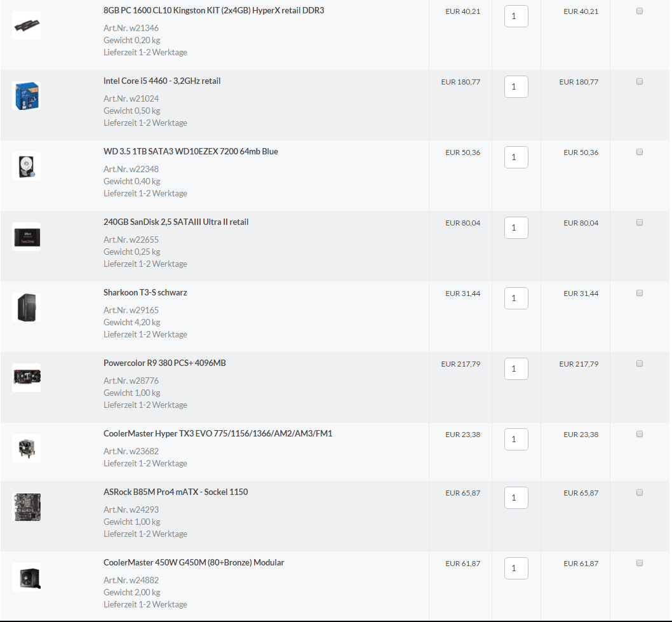Click the Powercolor R9 380 PCS+ title
Image resolution: width=672 pixels, height=622 pixels.
[x=165, y=363]
